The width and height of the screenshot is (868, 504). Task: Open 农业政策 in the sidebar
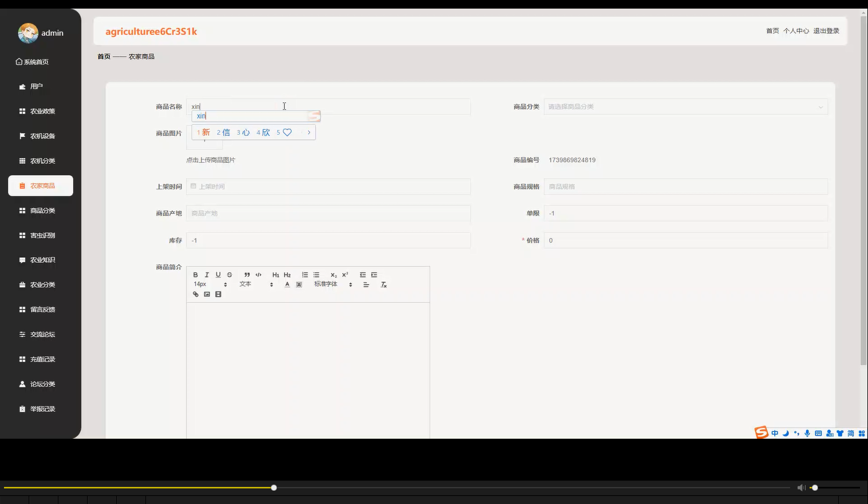41,111
